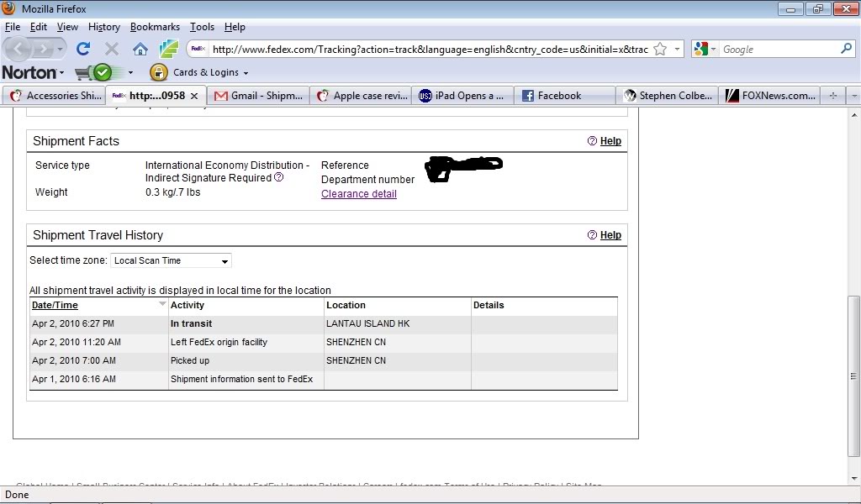Open the Edit menu
Image resolution: width=861 pixels, height=504 pixels.
tap(39, 27)
